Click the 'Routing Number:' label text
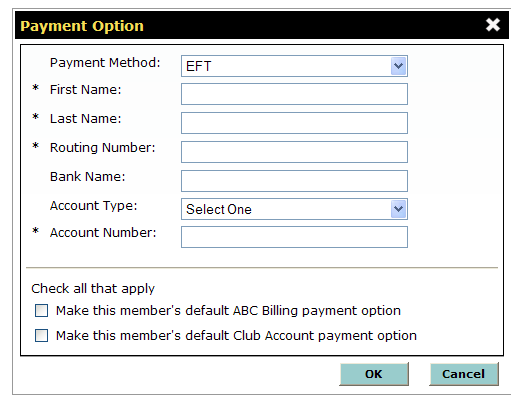This screenshot has height=410, width=524. point(103,148)
